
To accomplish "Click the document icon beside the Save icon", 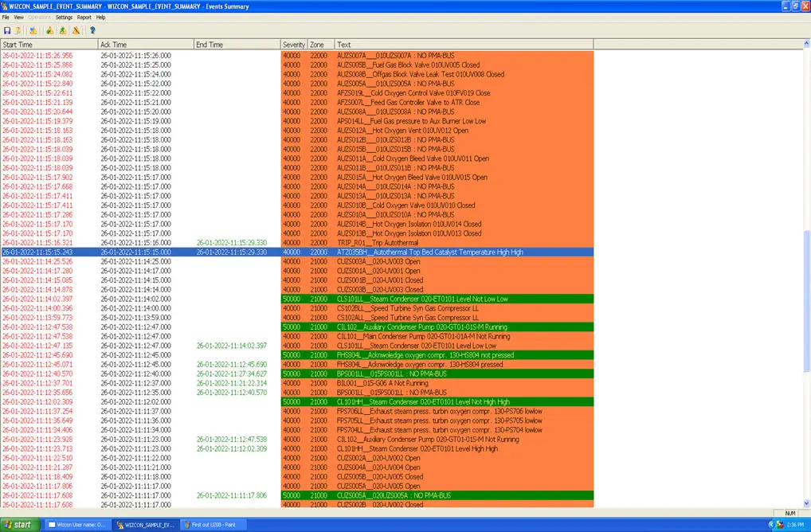I will pyautogui.click(x=17, y=30).
